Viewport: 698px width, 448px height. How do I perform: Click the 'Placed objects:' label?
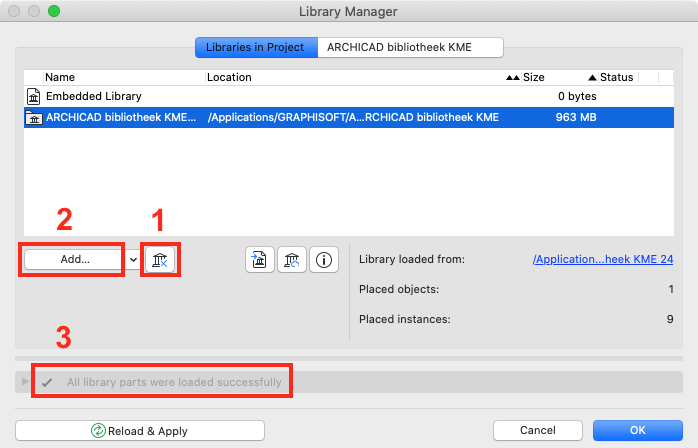click(x=399, y=289)
